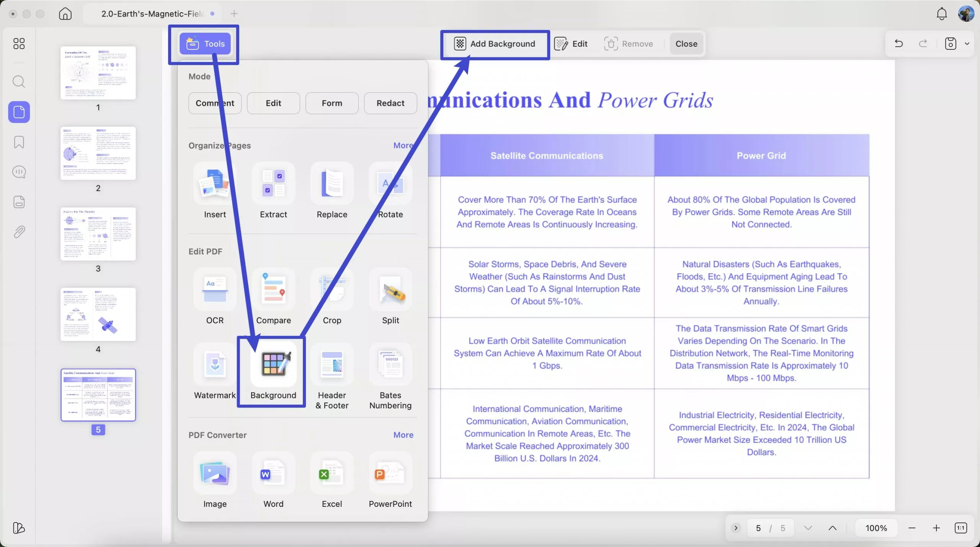The width and height of the screenshot is (980, 547).
Task: Open the home screen icon
Action: point(65,14)
